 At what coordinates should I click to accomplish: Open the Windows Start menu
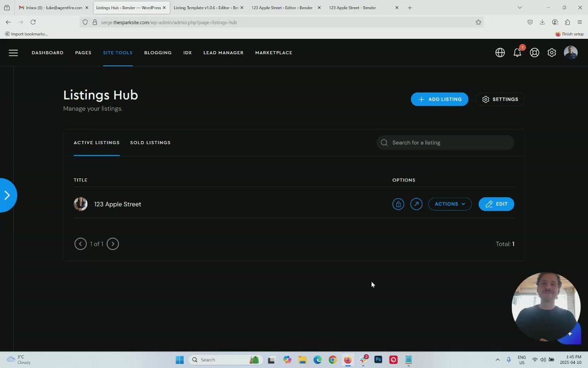click(180, 360)
